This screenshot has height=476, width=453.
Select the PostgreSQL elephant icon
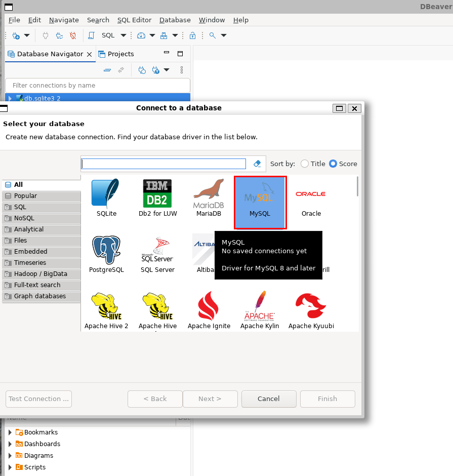point(106,250)
